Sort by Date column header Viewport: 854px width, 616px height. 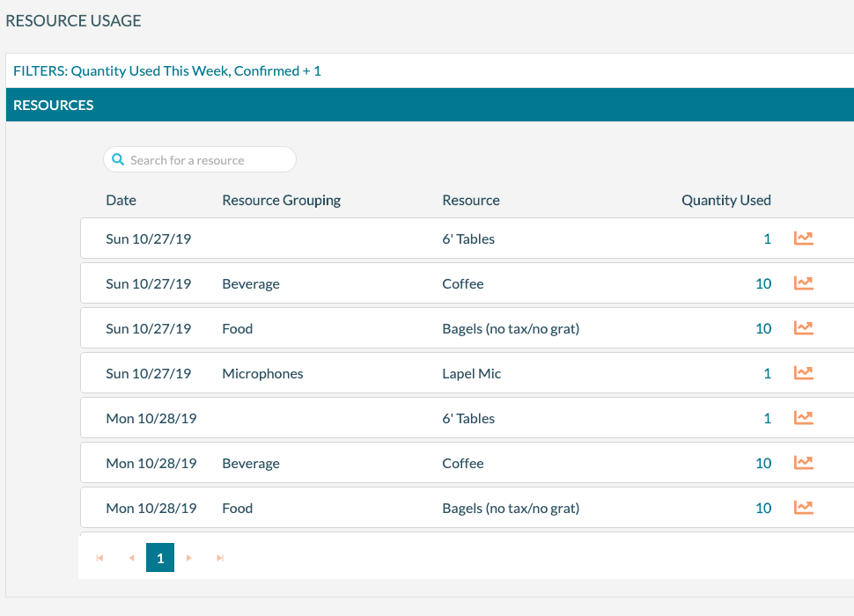(121, 200)
